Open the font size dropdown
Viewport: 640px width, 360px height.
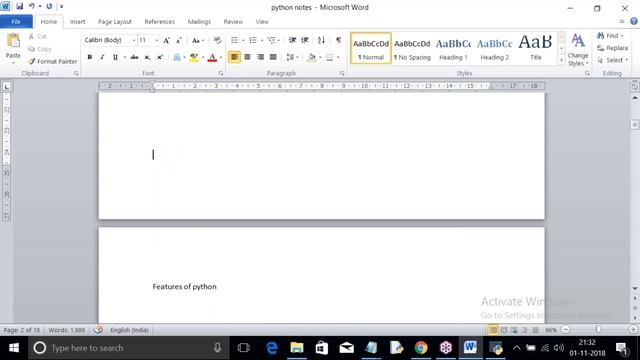[x=157, y=40]
